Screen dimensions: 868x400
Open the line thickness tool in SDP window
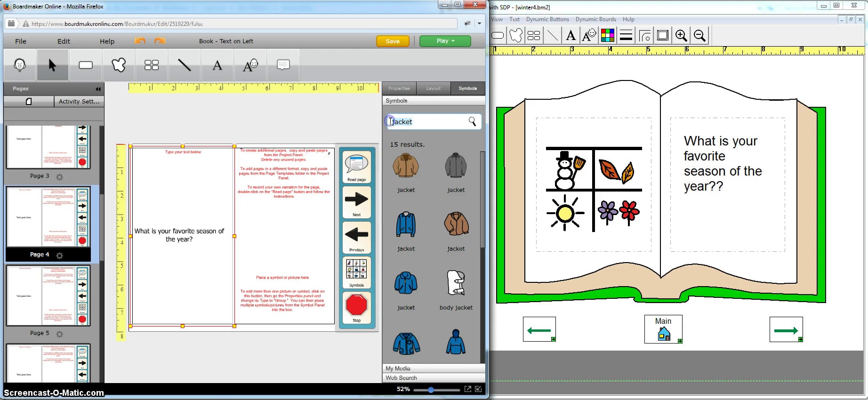point(626,35)
